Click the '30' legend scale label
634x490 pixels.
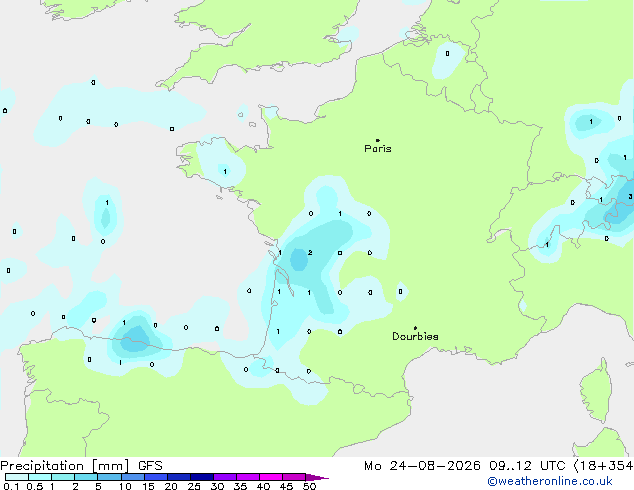coord(217,486)
